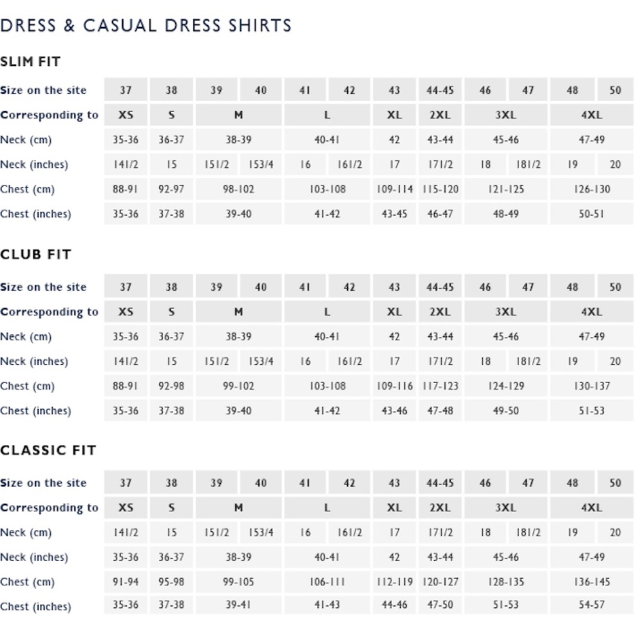Click Slim Fit chest 126-130 cm cell

click(x=591, y=189)
